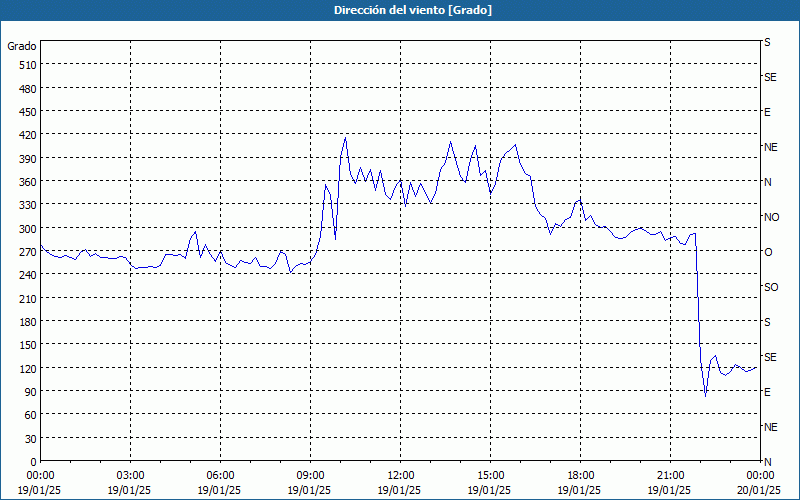Click the '240' y-axis value

click(29, 275)
